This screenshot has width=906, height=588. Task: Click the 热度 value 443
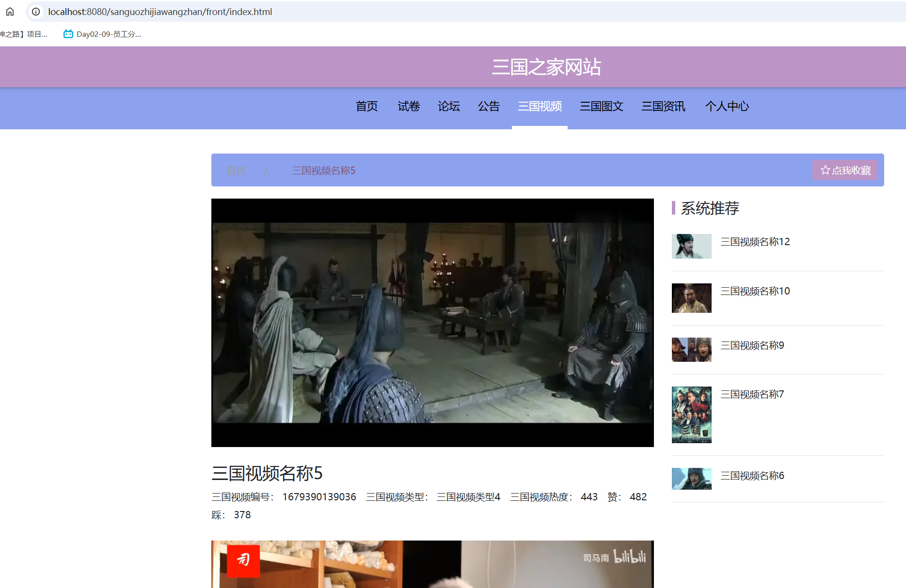pos(589,497)
